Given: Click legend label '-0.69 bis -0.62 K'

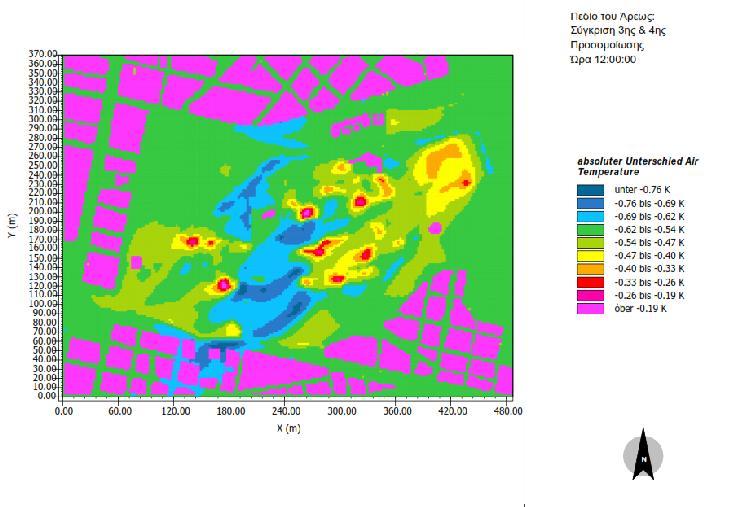Looking at the screenshot, I should point(649,217).
